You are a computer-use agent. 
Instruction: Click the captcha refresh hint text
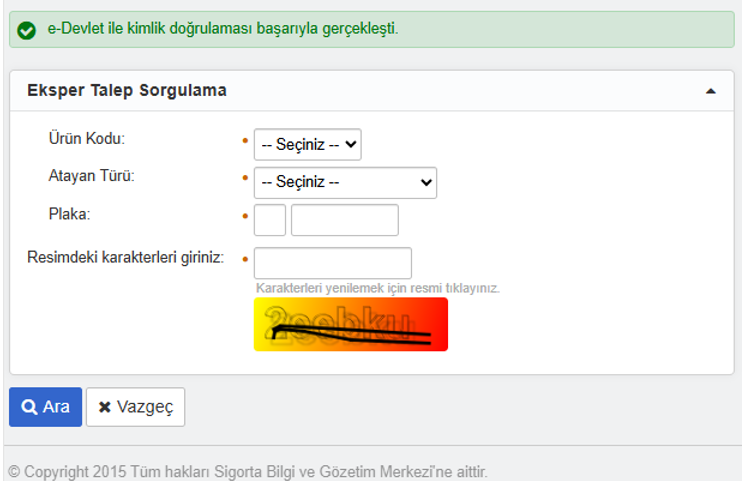pos(377,288)
